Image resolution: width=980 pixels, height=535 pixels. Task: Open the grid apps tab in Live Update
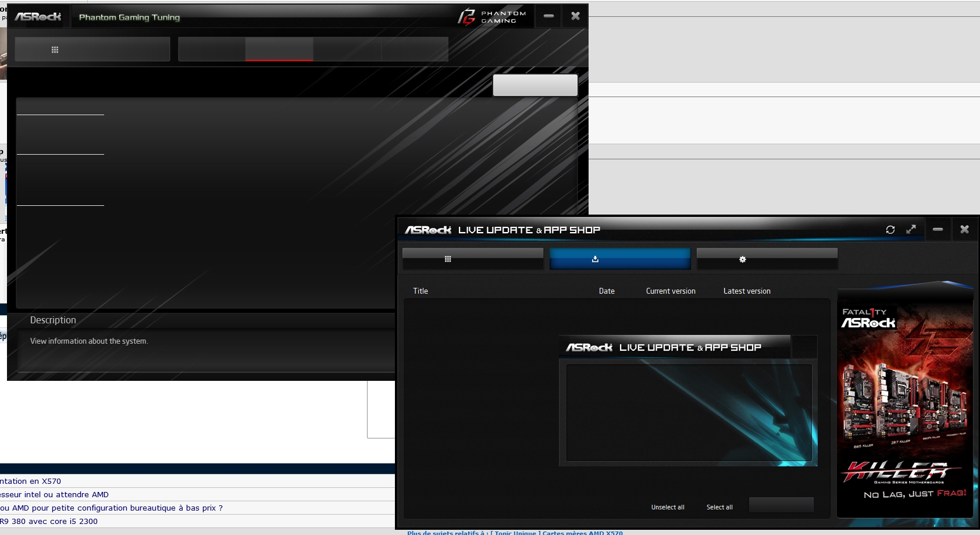click(x=472, y=259)
